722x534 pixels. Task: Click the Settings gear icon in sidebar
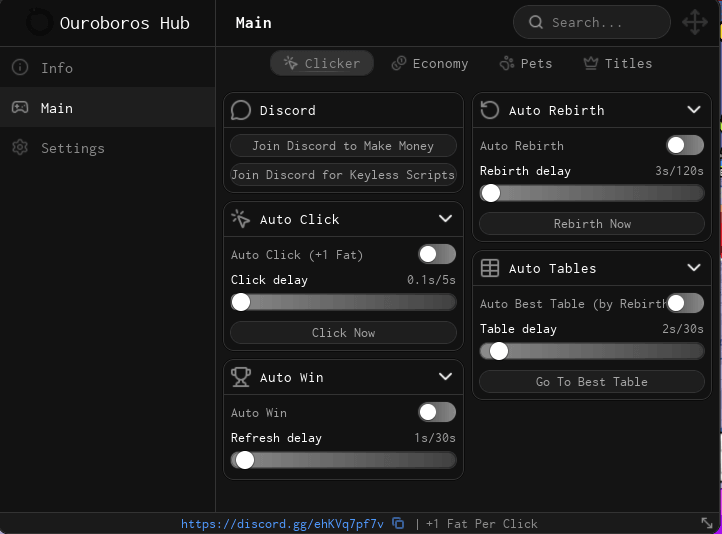click(20, 148)
